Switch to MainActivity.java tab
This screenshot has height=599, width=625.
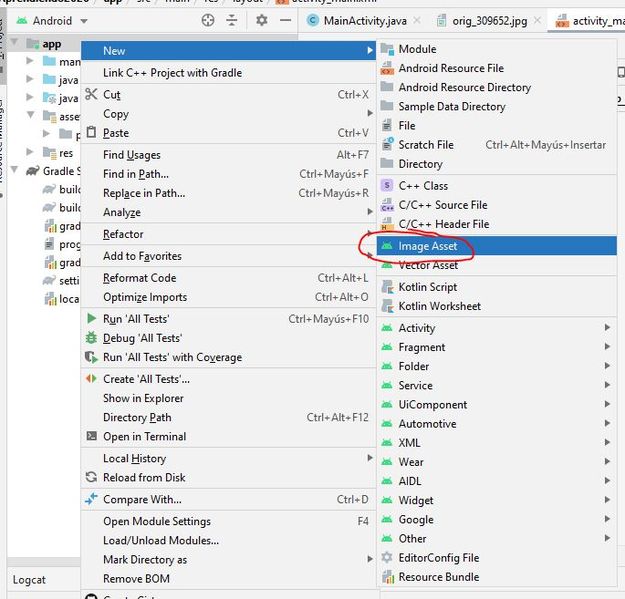pos(365,21)
